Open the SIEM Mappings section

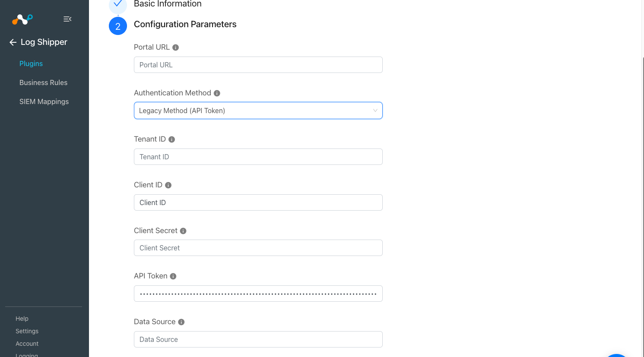pos(44,101)
